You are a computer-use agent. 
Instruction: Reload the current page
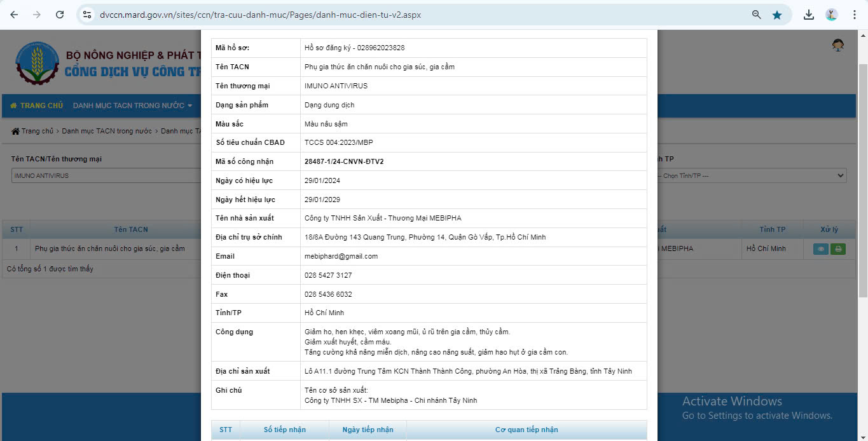[60, 15]
